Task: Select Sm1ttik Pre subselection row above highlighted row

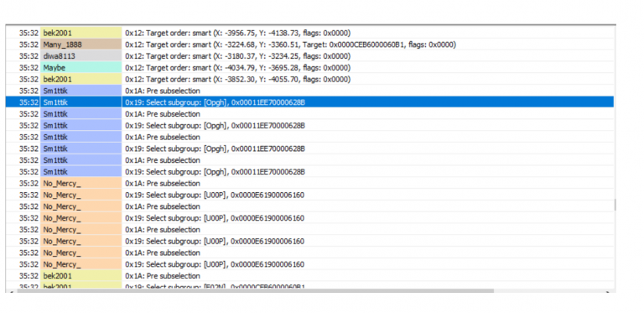Action: click(x=309, y=91)
